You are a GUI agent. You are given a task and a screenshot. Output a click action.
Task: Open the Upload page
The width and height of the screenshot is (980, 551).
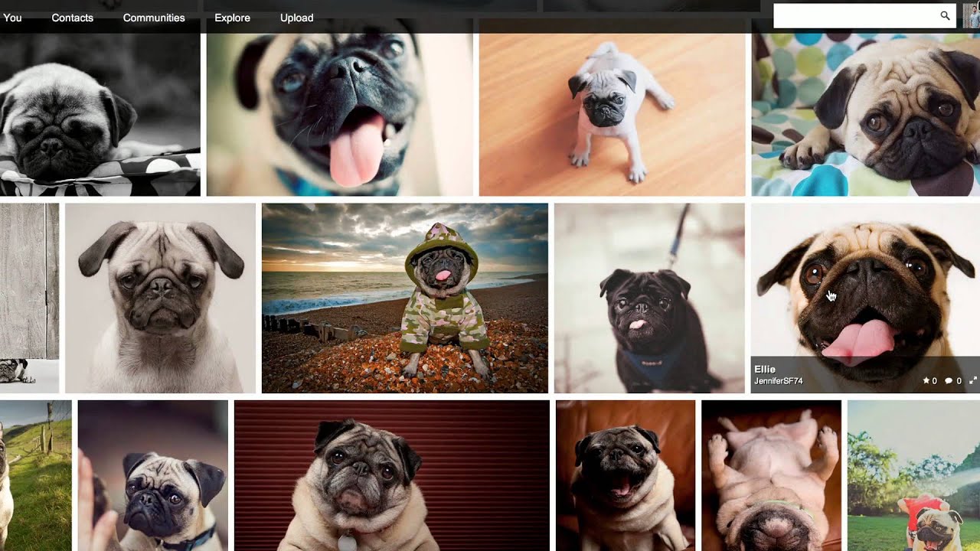tap(297, 18)
